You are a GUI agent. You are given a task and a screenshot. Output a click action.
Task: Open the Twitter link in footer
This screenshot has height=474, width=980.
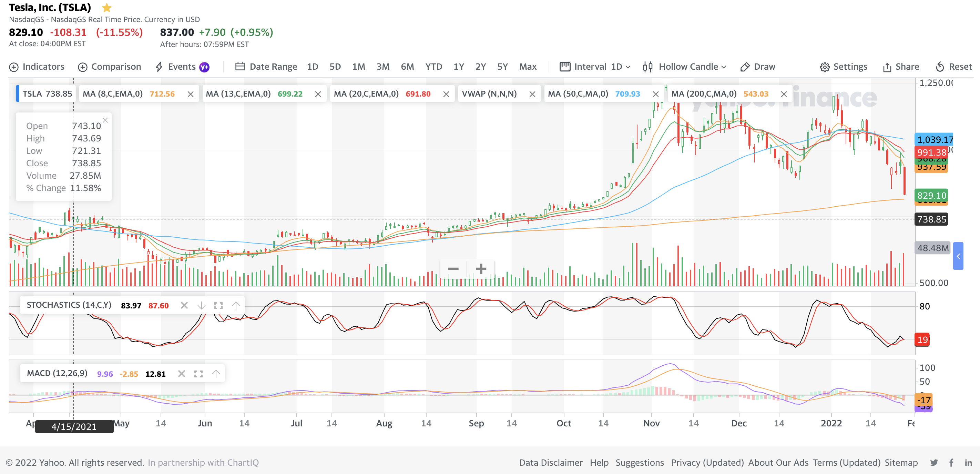[x=934, y=463]
